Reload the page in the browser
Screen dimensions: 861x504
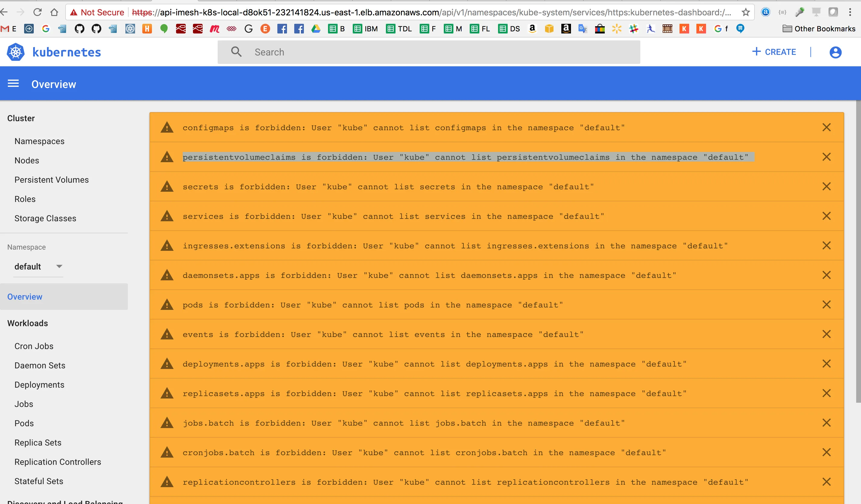pyautogui.click(x=37, y=12)
